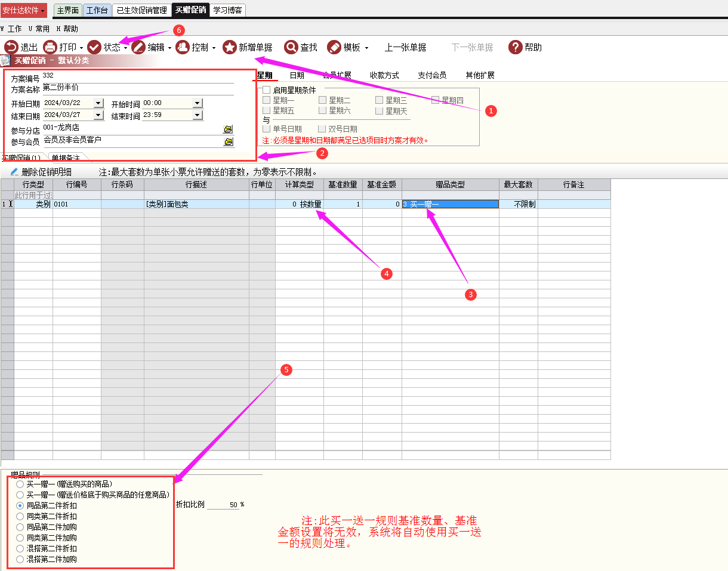
Task: Open the 工作 menu
Action: pos(11,29)
